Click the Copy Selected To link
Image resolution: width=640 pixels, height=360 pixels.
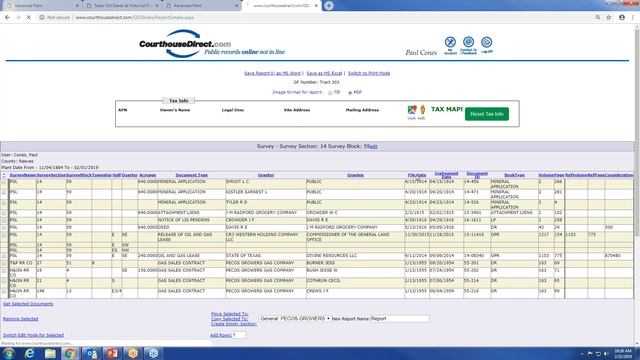[x=229, y=319]
